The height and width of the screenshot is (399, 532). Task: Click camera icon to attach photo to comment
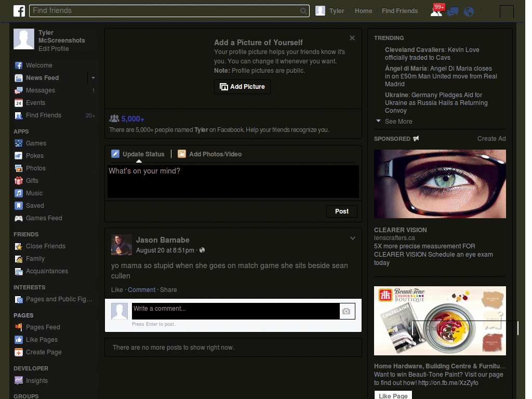pyautogui.click(x=347, y=311)
